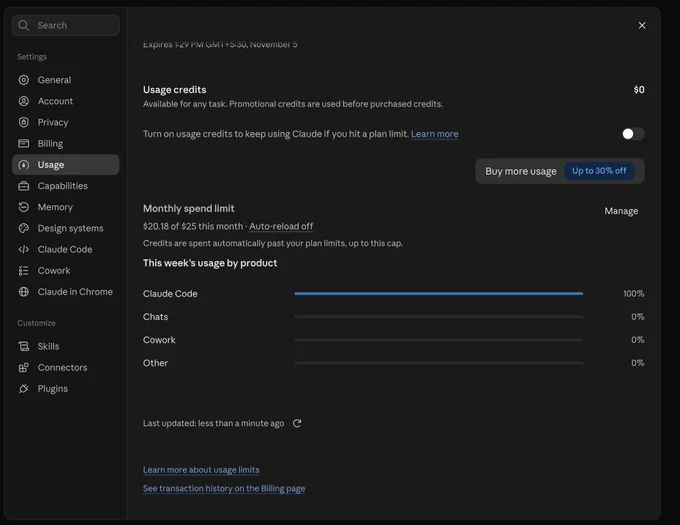The height and width of the screenshot is (525, 680).
Task: Click the Billing card icon
Action: (24, 143)
